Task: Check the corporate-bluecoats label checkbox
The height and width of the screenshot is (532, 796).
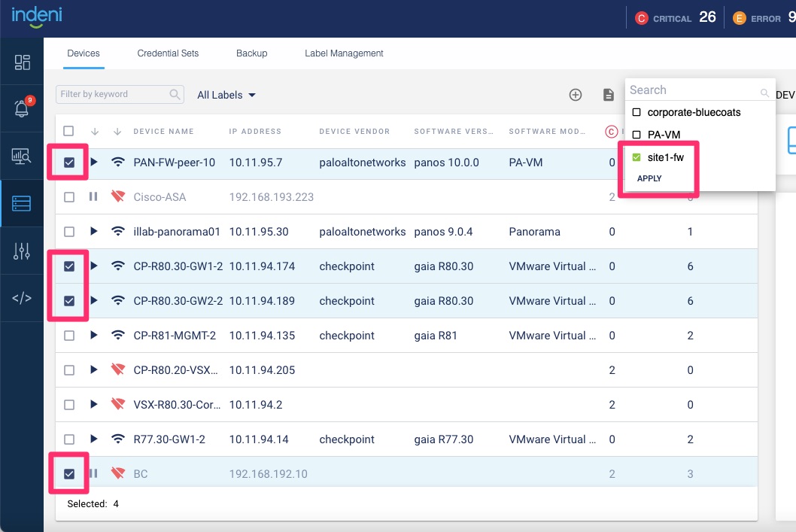Action: pos(636,113)
